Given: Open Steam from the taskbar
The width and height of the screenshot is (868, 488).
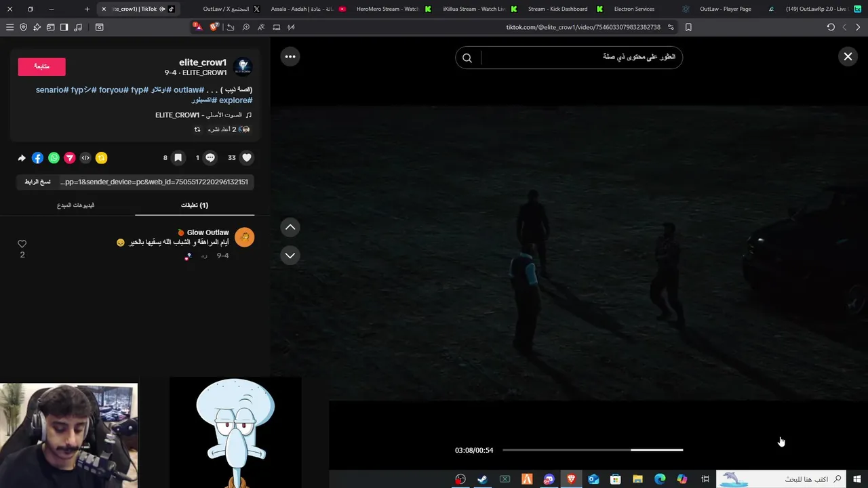Looking at the screenshot, I should [482, 479].
